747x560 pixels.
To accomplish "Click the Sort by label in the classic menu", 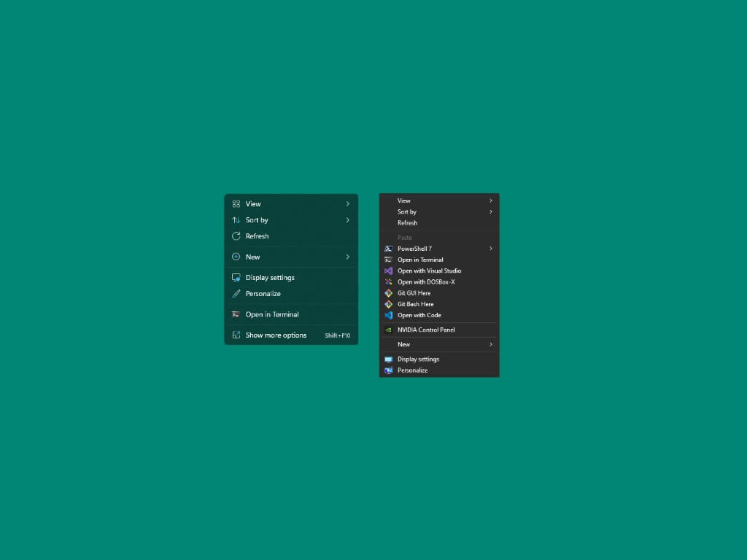I will point(407,212).
